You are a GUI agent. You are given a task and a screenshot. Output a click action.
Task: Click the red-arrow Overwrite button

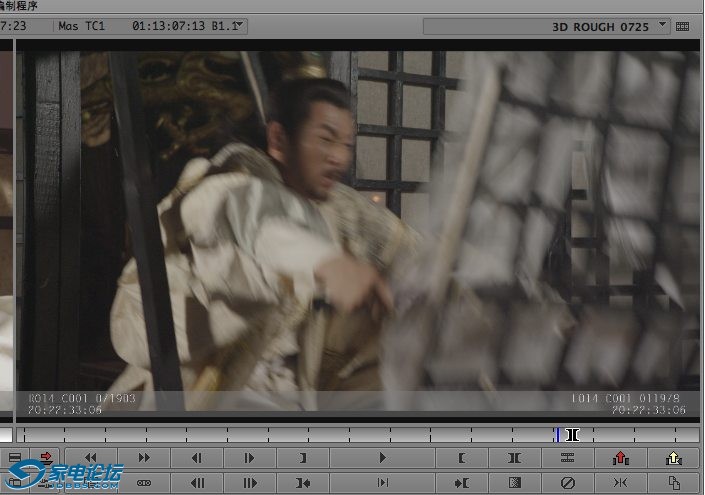45,458
